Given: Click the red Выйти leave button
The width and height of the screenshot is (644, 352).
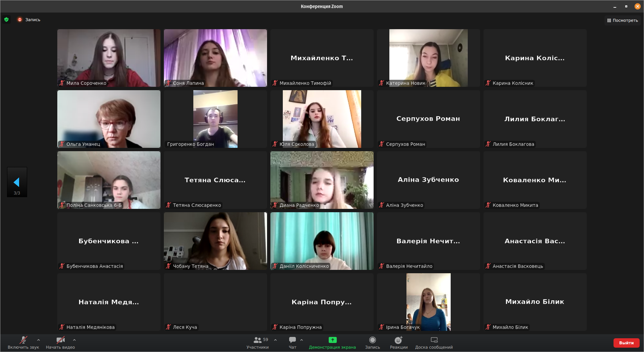Looking at the screenshot, I should coord(626,343).
